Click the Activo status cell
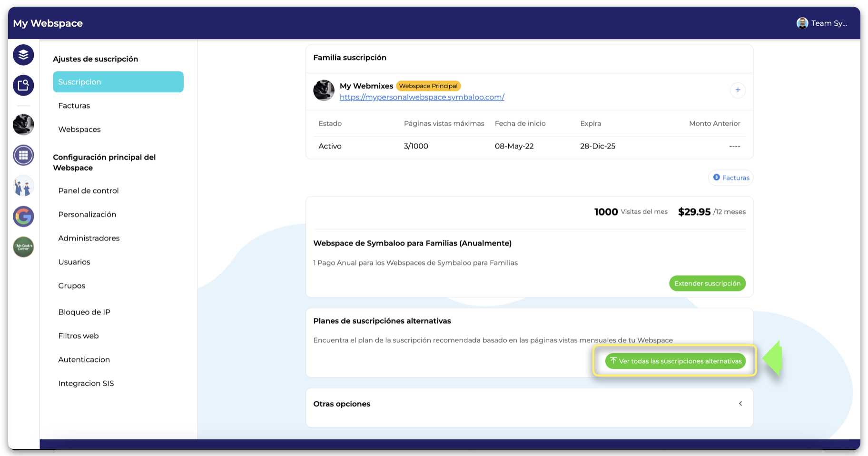The image size is (868, 456). point(330,146)
